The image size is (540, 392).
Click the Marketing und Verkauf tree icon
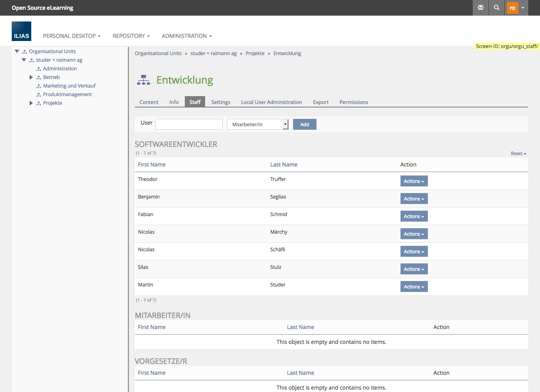click(x=39, y=86)
